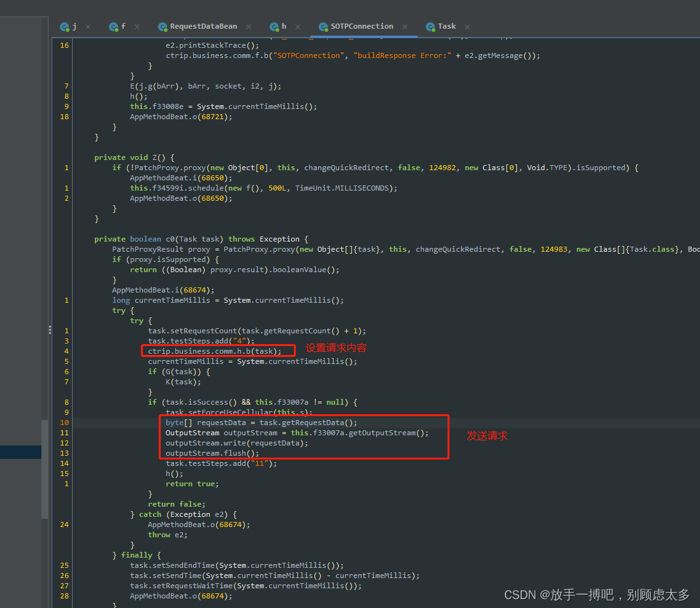Screen dimensions: 700x608
Task: Click the 'this.f33008e = System.currentTimeMillis()' line
Action: (224, 106)
